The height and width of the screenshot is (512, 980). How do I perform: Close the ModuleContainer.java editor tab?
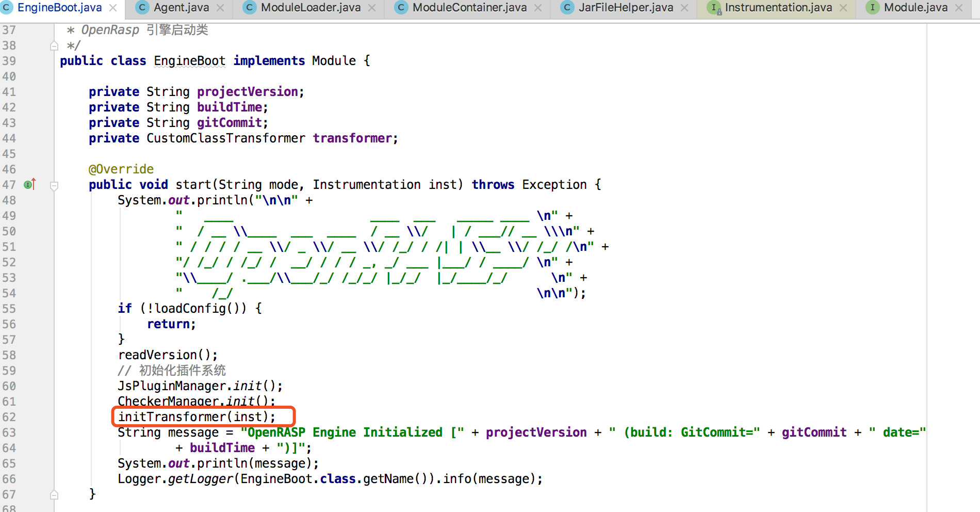[538, 8]
